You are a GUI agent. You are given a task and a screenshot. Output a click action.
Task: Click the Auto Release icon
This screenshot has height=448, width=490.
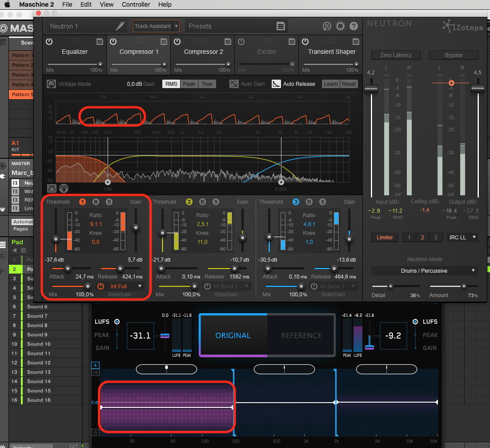click(277, 84)
